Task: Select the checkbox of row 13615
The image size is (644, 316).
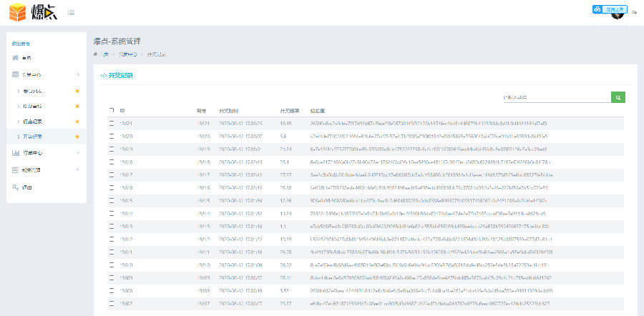Action: 112,201
